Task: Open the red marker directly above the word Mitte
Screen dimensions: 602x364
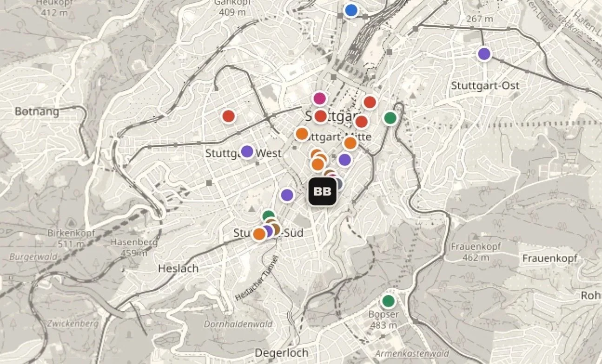Action: click(x=361, y=122)
